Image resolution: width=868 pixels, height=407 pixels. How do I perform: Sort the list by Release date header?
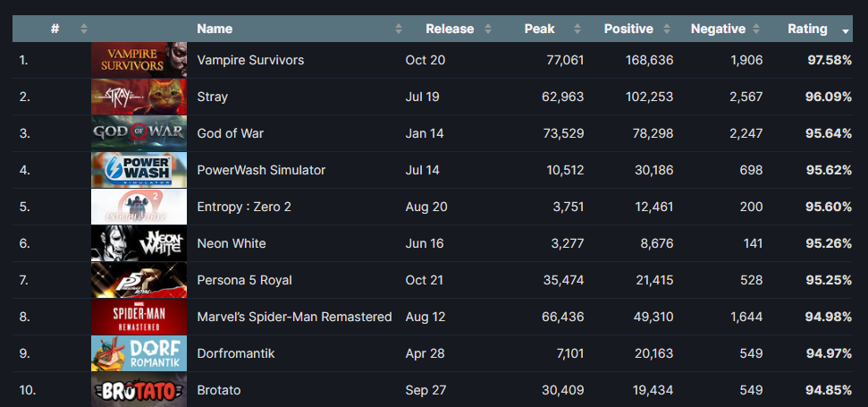click(x=450, y=29)
